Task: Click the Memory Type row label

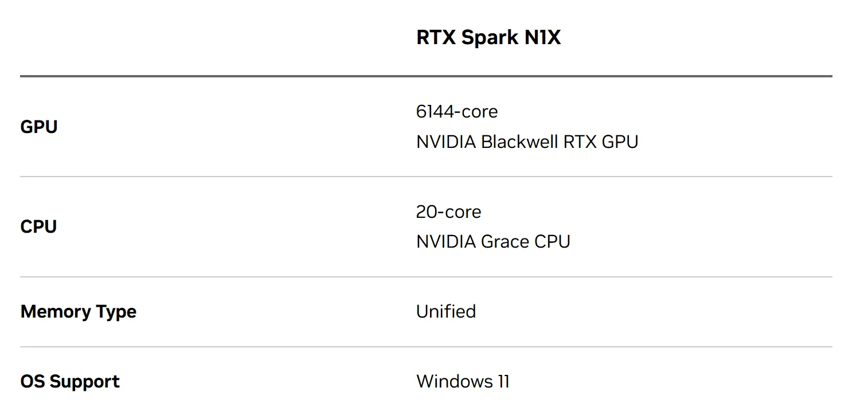Action: click(79, 312)
